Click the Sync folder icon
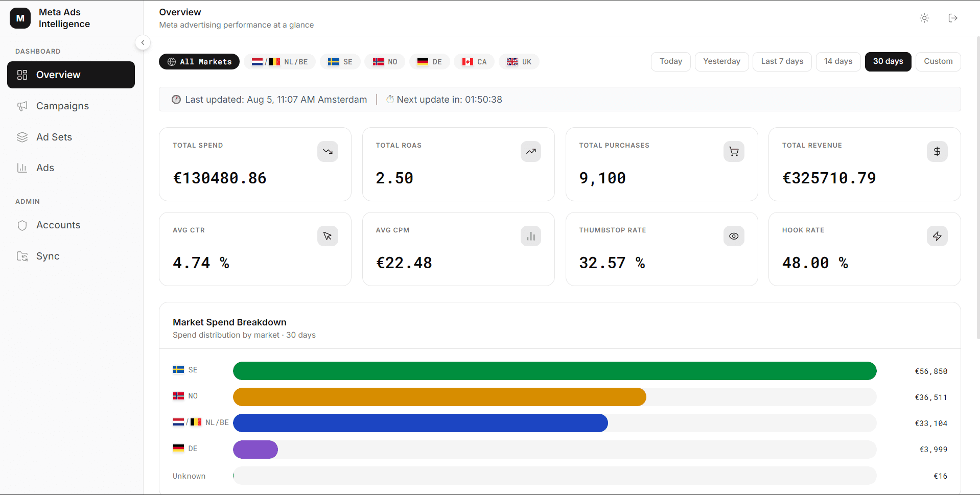Image resolution: width=980 pixels, height=495 pixels. [22, 256]
